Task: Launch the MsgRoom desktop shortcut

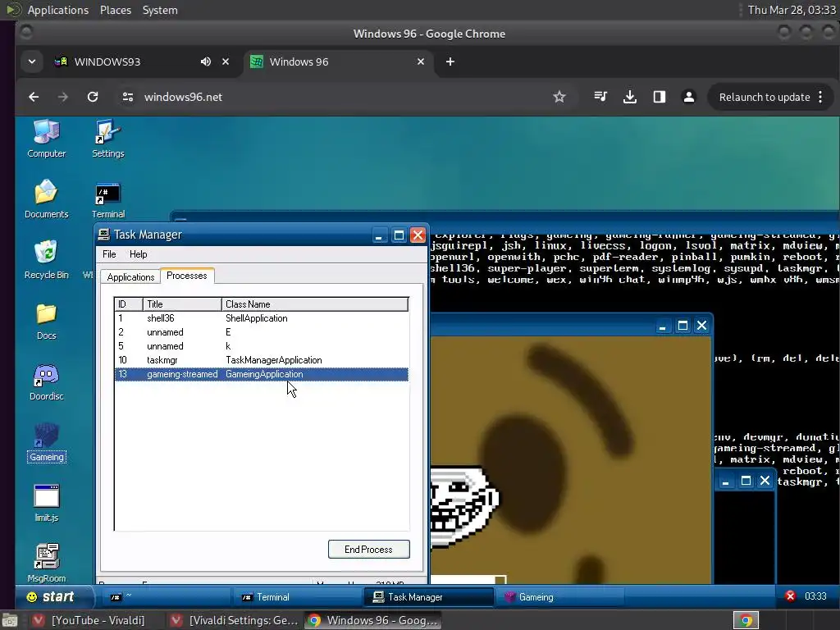Action: click(46, 563)
